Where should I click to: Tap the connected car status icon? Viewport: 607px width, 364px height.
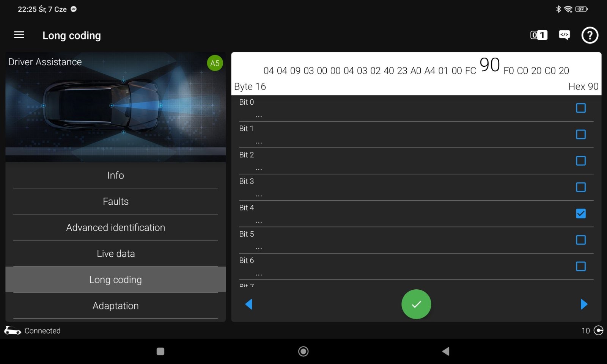coord(13,331)
